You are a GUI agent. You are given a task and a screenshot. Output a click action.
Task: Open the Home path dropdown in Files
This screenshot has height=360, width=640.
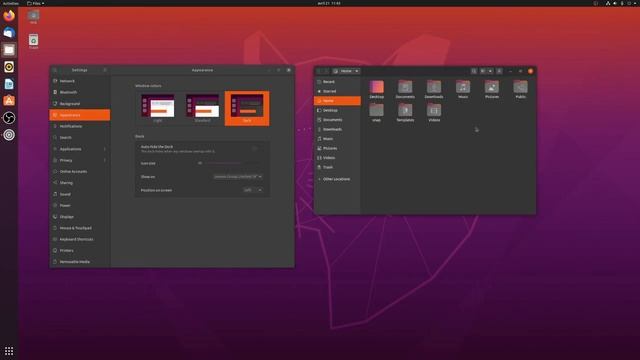tap(346, 71)
